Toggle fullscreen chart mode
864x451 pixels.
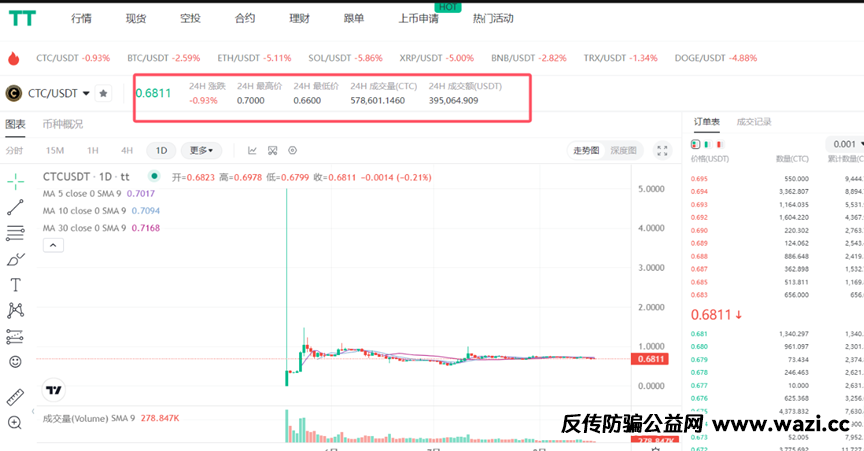point(662,151)
